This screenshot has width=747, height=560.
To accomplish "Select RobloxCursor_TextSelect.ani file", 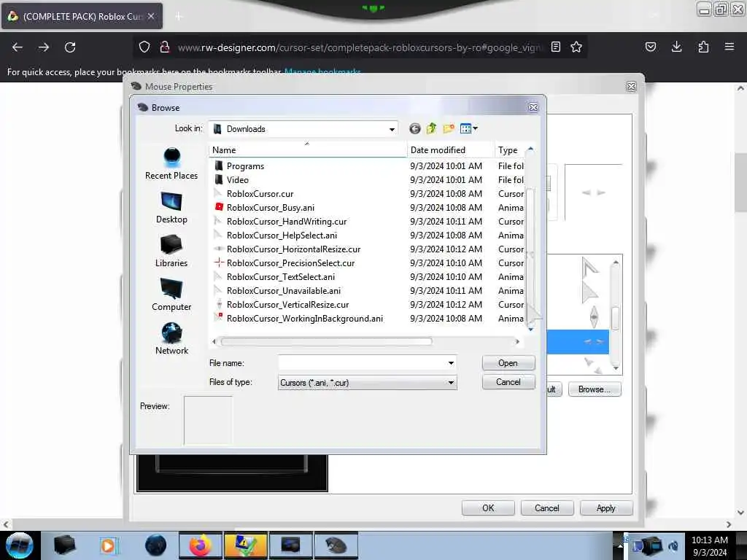I will point(281,276).
